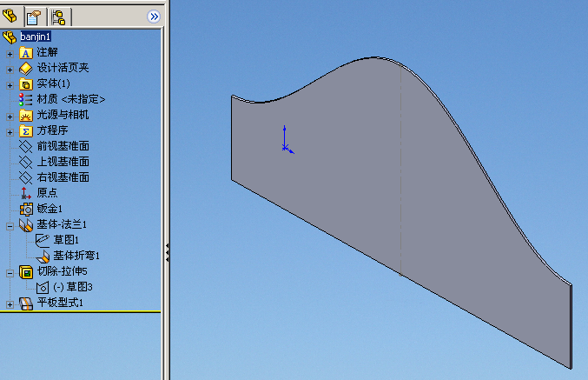The width and height of the screenshot is (588, 380).
Task: Select the 基体-法兰1 feature label
Action: 62,224
